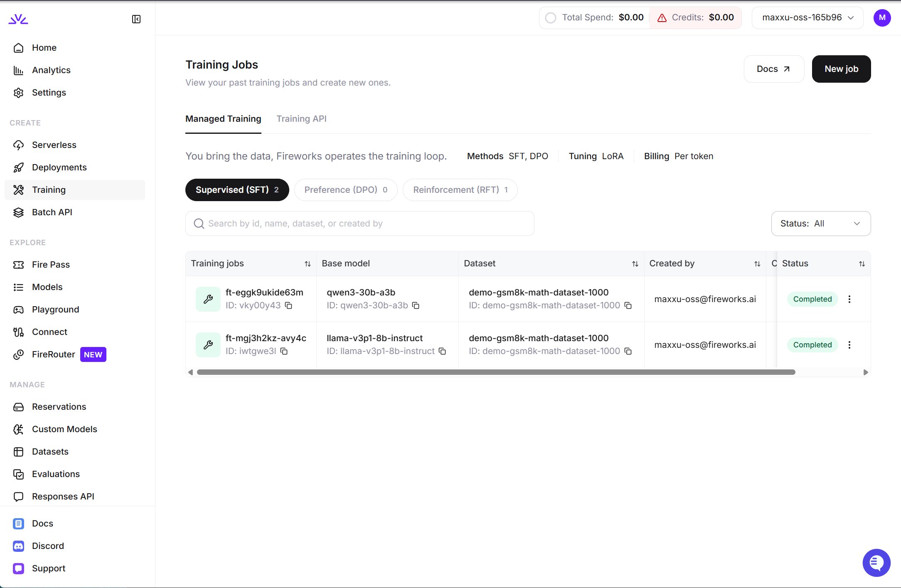
Task: Select Preference (DPO) filter
Action: pyautogui.click(x=346, y=190)
